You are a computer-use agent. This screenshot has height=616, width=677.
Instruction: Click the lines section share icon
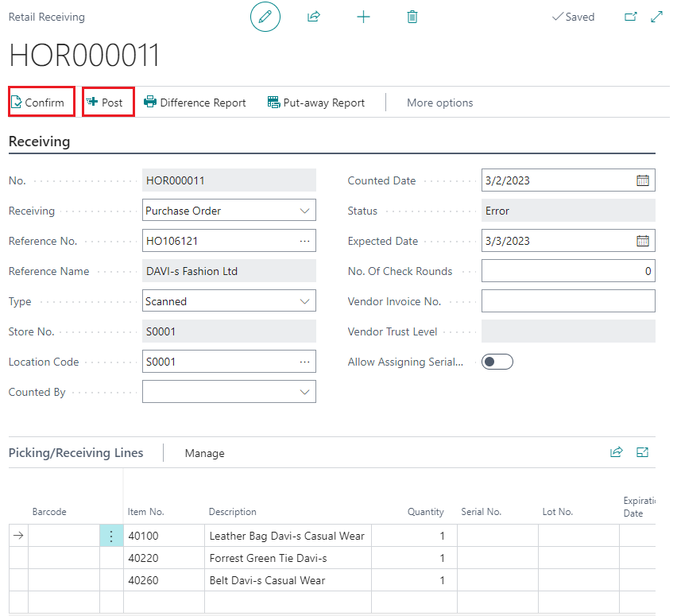pos(616,452)
